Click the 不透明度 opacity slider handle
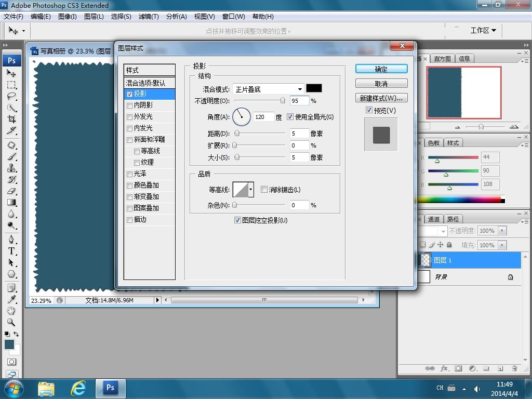The image size is (532, 399). [283, 100]
